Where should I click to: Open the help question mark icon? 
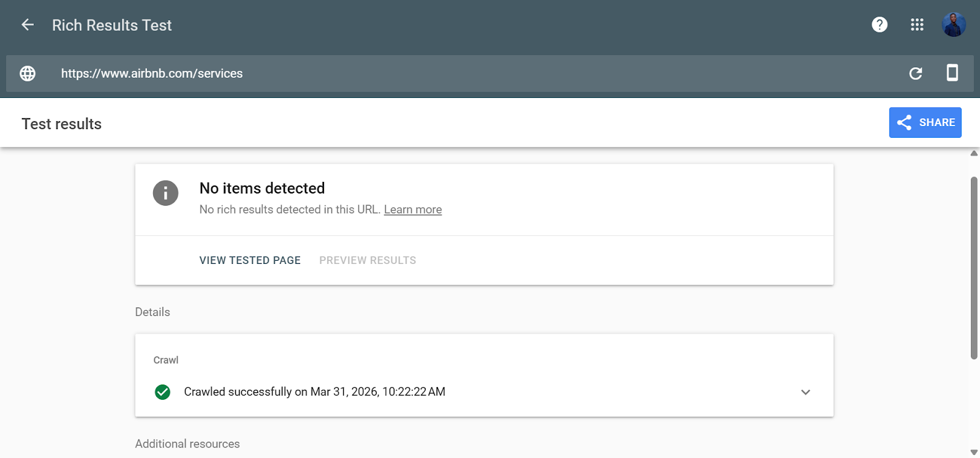[x=880, y=24]
